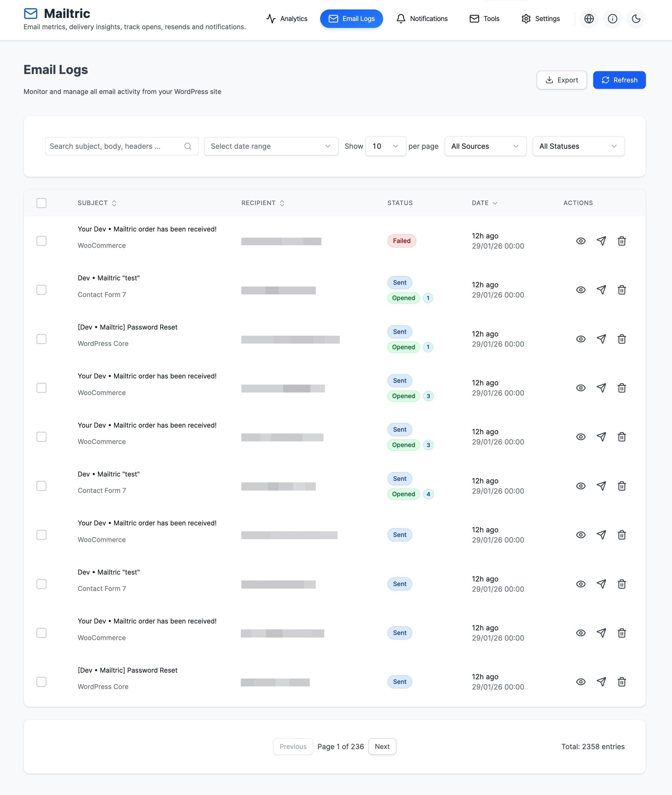672x795 pixels.
Task: Delete the last Password Reset log entry
Action: [x=622, y=682]
